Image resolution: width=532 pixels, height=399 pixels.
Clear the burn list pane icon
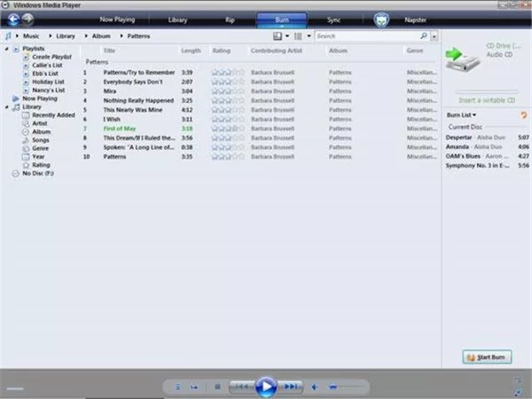[x=523, y=115]
